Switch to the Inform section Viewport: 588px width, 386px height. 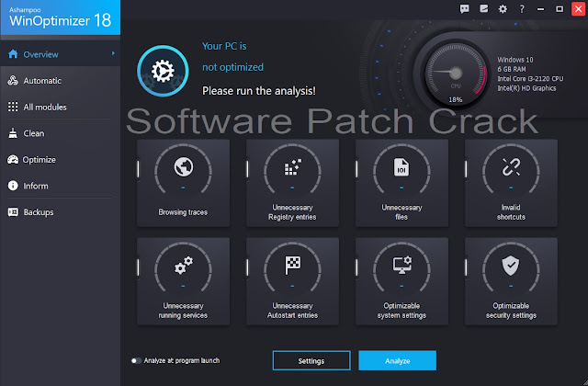pos(61,186)
